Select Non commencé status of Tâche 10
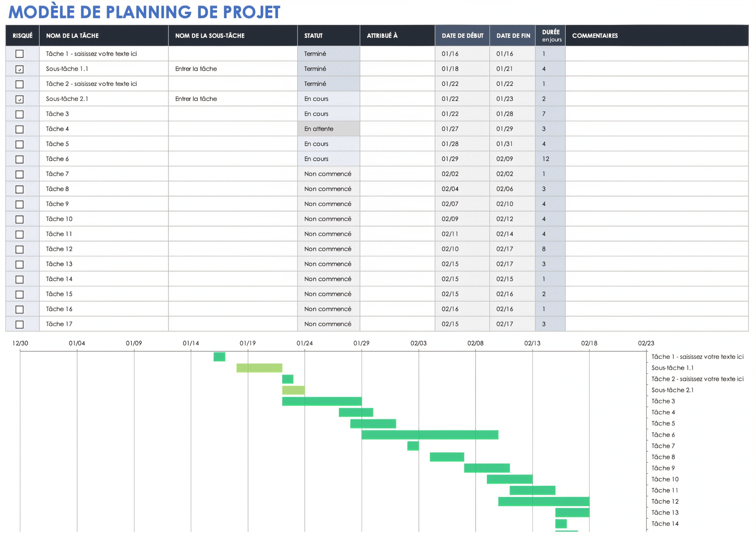 coord(329,219)
